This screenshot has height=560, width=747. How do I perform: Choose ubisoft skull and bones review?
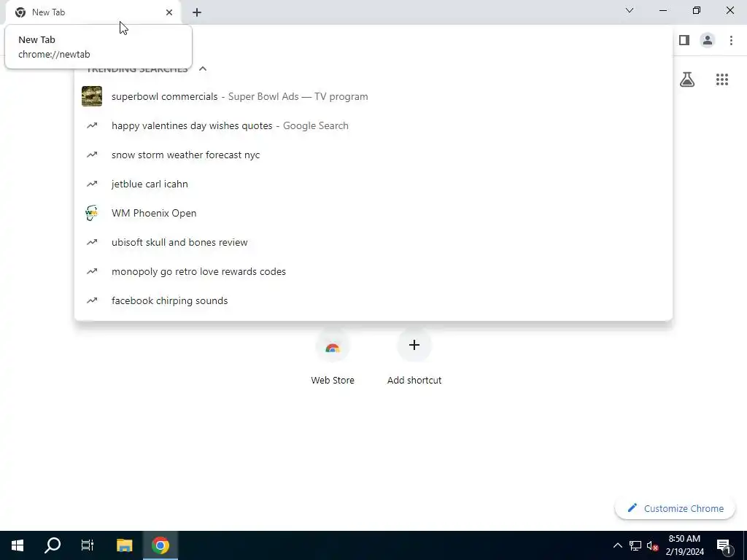pos(373,242)
